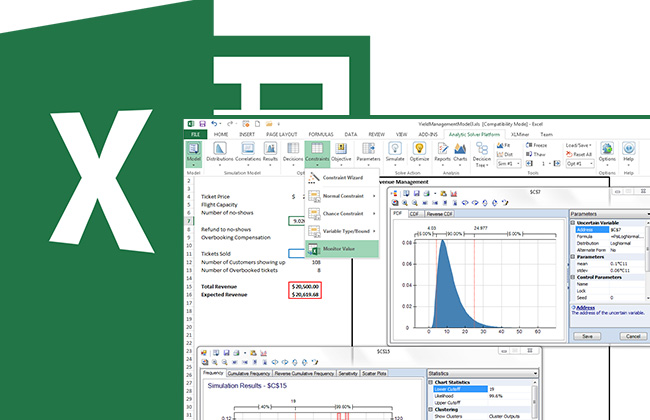Open the Reports menu in ribbon
The width and height of the screenshot is (650, 420).
pos(442,153)
